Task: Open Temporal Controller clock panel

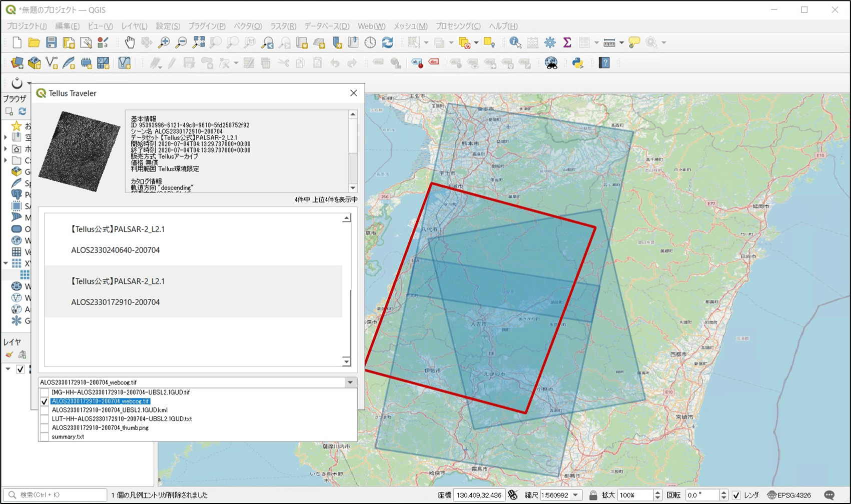Action: pos(370,43)
